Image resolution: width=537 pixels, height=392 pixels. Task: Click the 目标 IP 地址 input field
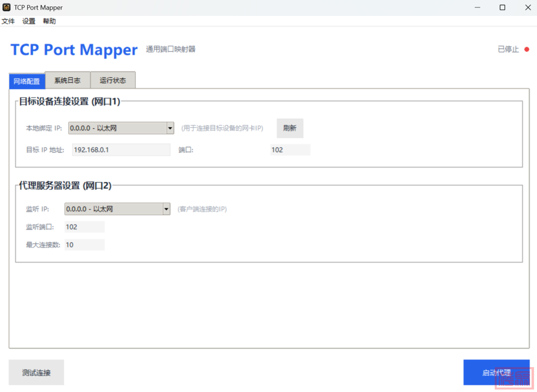[x=121, y=150]
